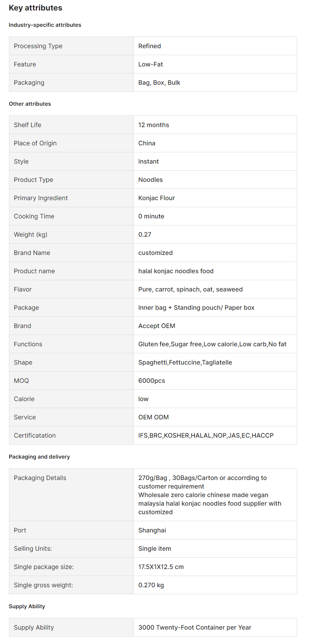Click the Key attributes heading

pyautogui.click(x=35, y=8)
